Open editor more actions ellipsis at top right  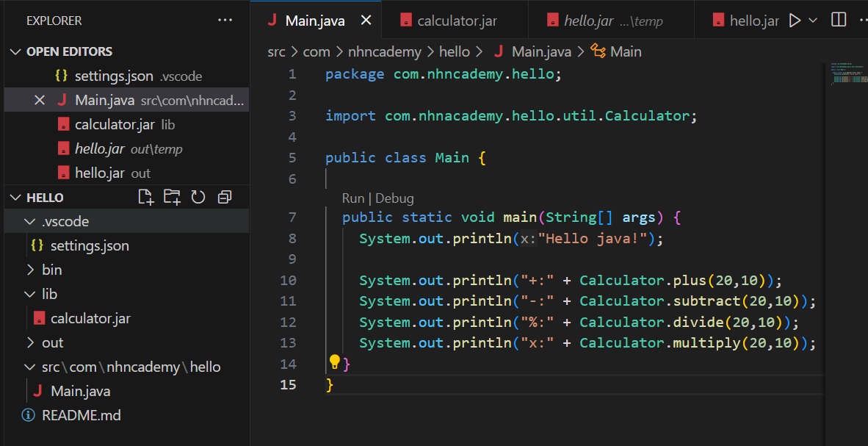click(x=864, y=21)
